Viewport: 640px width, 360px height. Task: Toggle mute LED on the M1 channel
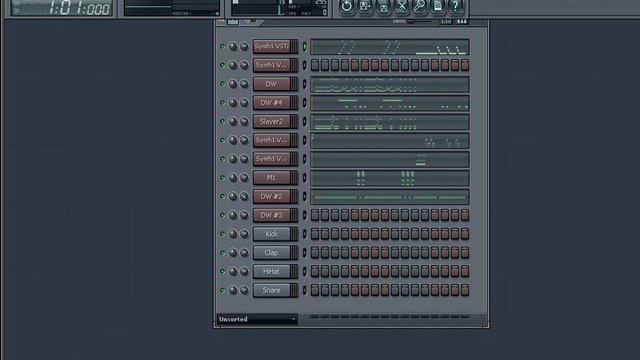click(x=222, y=178)
